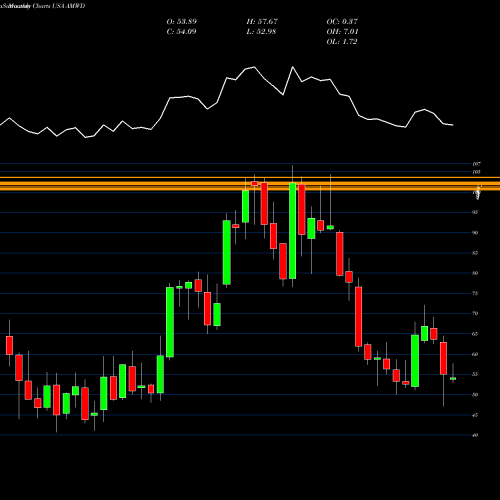Image resolution: width=500 pixels, height=500 pixels.
Task: Click the 80 price axis label
Action: pyautogui.click(x=475, y=273)
